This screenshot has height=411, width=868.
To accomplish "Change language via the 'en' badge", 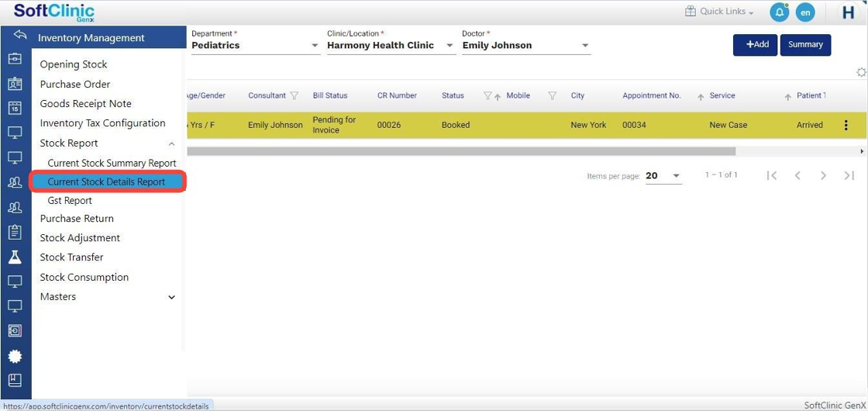I will coord(805,12).
